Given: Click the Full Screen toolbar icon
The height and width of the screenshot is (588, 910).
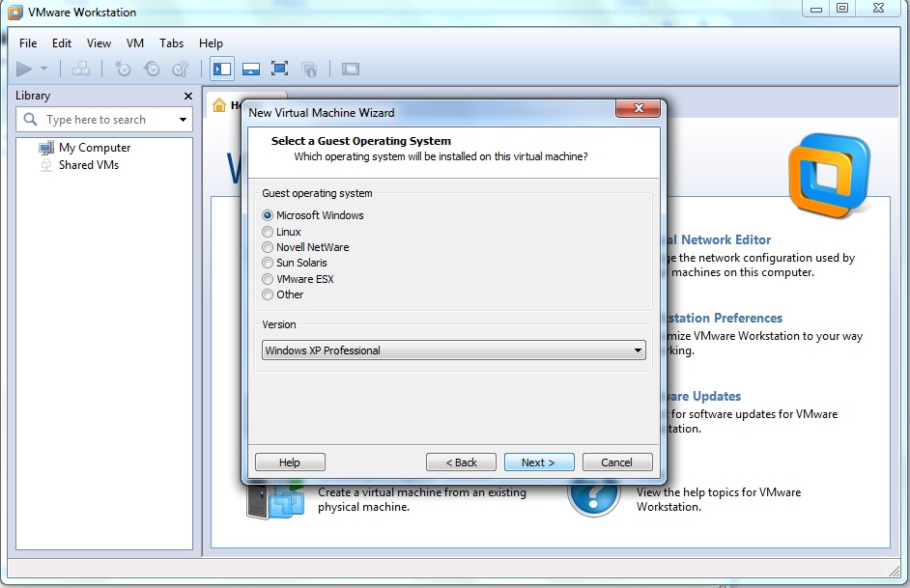Looking at the screenshot, I should pos(280,69).
